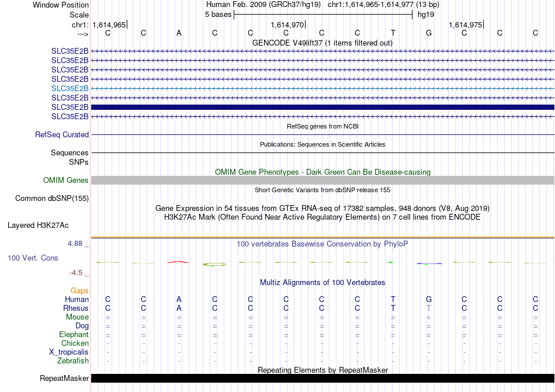Click the horizontal scale bar line

tap(323, 15)
